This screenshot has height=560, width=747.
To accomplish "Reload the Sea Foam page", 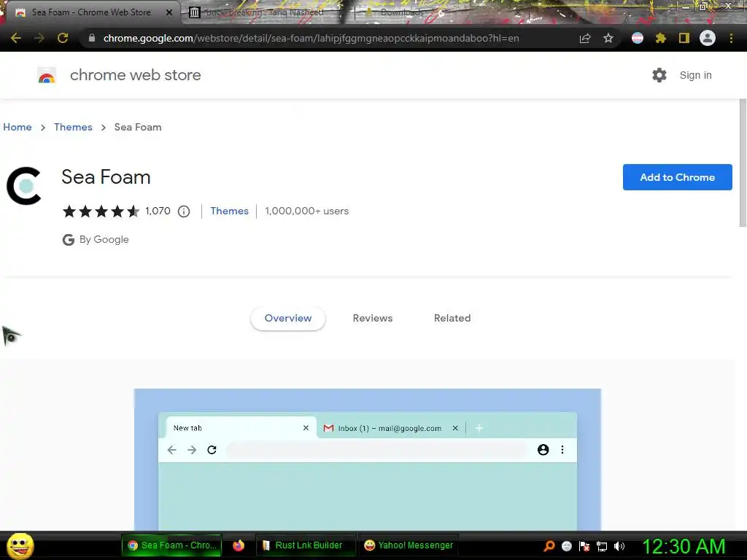I will 63,38.
